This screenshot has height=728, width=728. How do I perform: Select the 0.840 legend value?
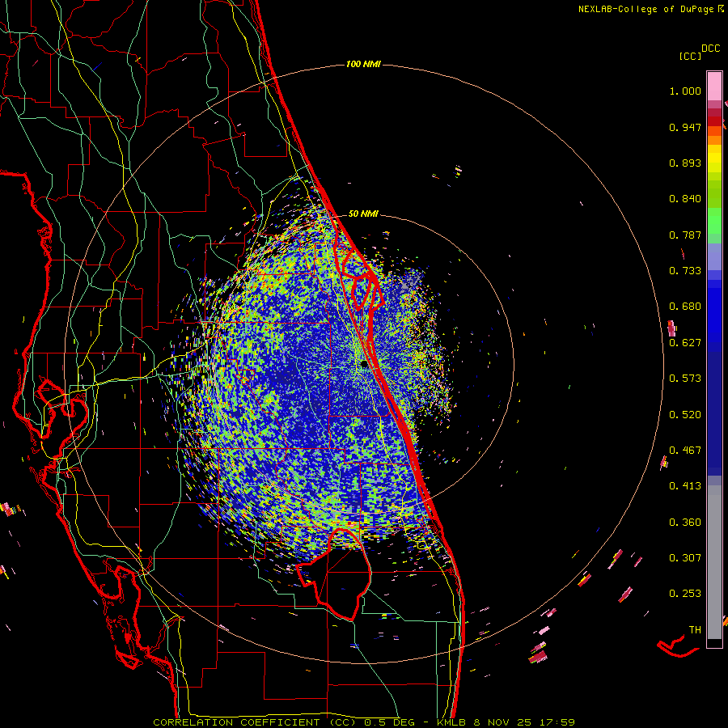(685, 199)
